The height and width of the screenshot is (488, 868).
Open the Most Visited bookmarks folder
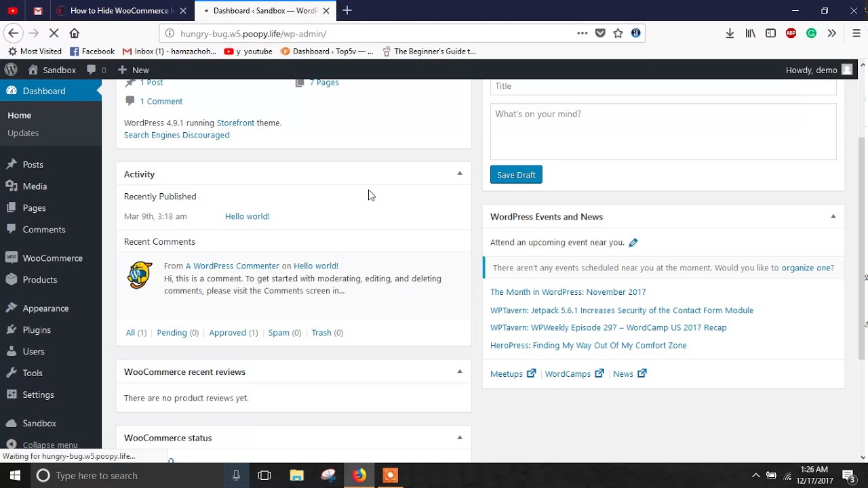[35, 52]
